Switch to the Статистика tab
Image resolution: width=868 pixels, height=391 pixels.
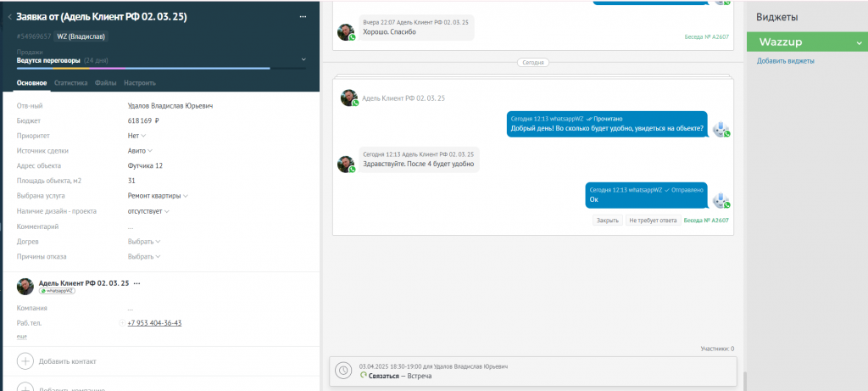tap(71, 83)
